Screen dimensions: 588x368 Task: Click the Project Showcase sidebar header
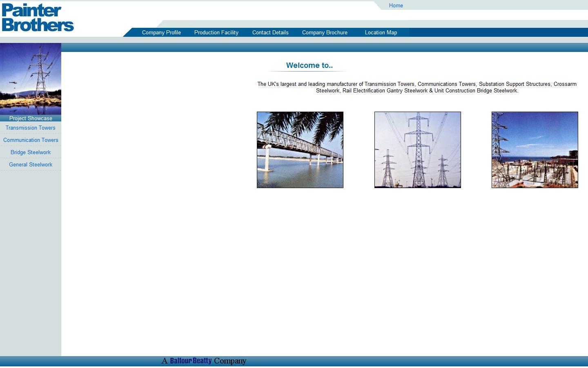point(31,119)
